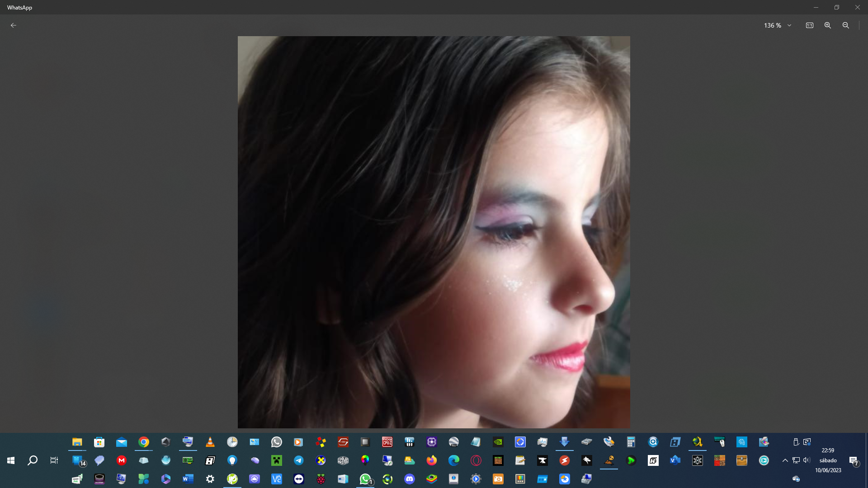Viewport: 868px width, 488px height.
Task: Open the notification center with 7 alerts
Action: coord(854,460)
